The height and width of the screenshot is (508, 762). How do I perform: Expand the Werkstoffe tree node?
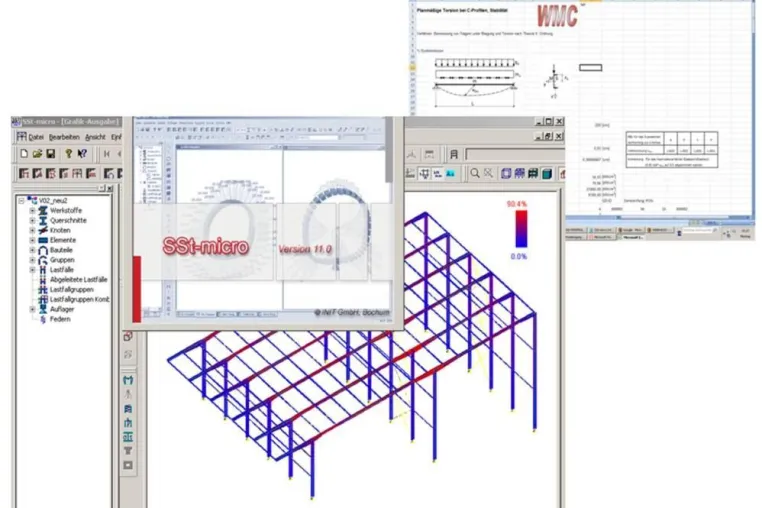coord(32,210)
